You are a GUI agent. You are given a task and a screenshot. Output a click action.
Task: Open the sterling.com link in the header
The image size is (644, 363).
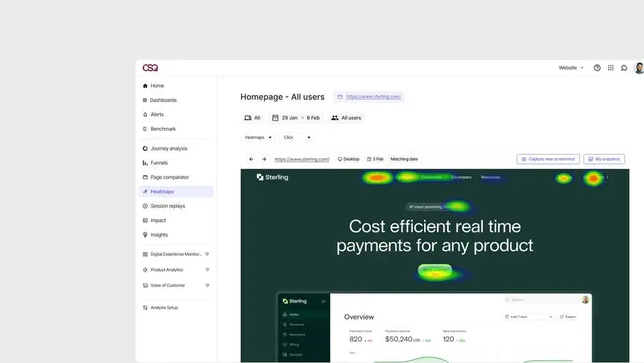(x=373, y=97)
